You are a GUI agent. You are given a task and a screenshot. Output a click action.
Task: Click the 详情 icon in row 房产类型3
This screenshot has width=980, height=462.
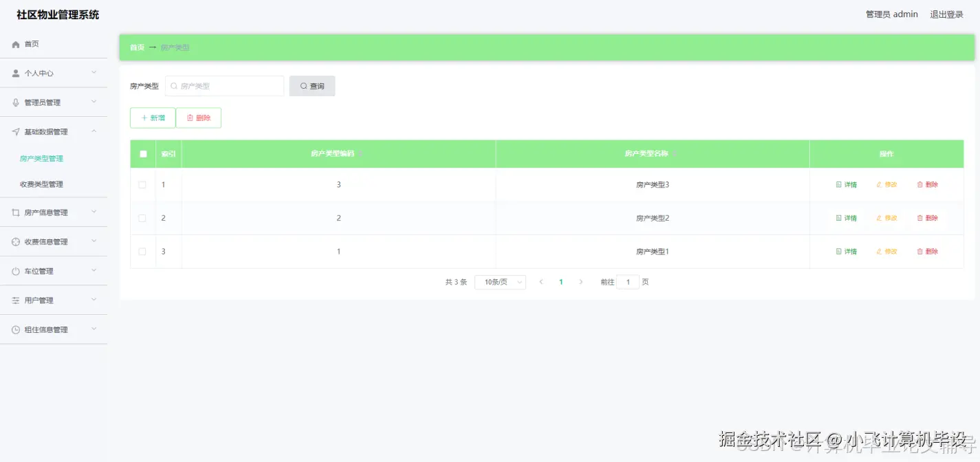pyautogui.click(x=838, y=184)
